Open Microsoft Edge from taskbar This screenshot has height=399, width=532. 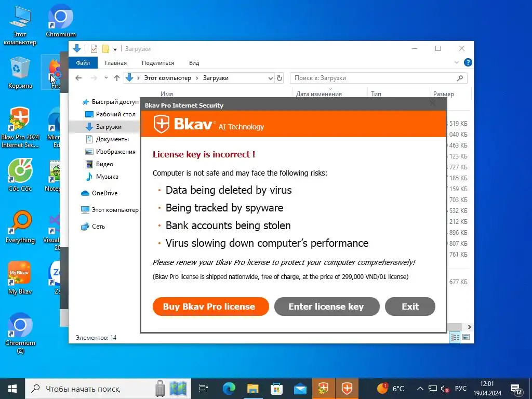point(229,389)
